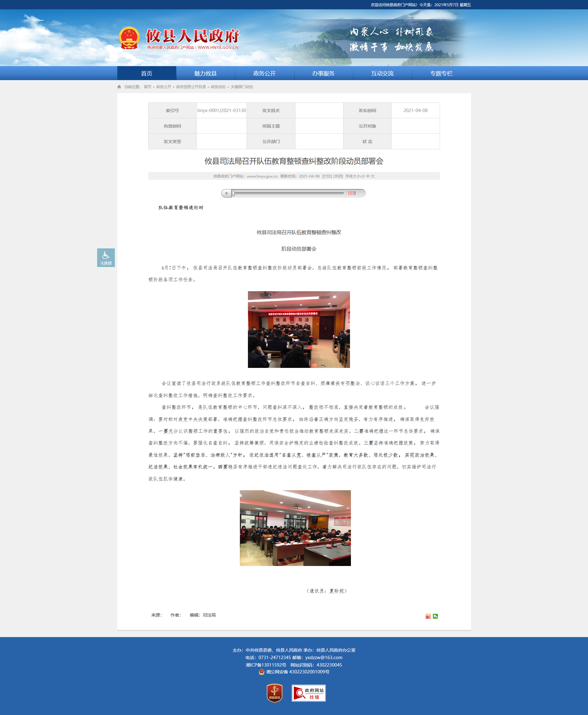Set font size to 大
This screenshot has width=588, height=715.
[x=373, y=176]
